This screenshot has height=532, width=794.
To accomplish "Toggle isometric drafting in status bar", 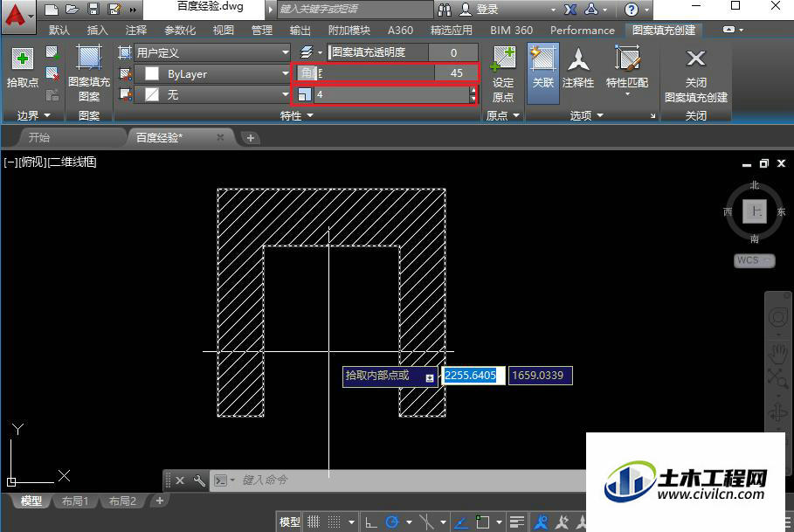I will click(427, 522).
